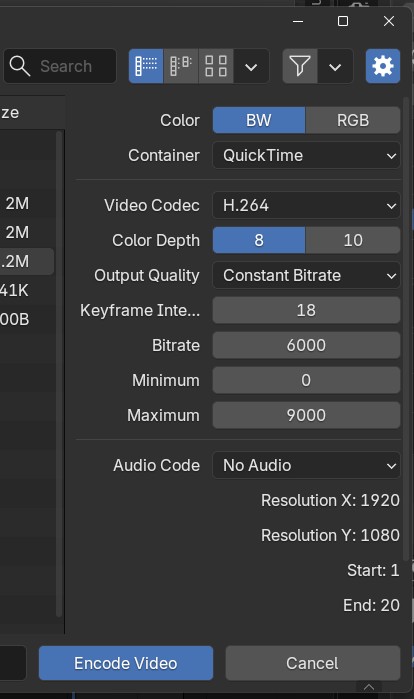Switch to horizontal list display mode
The height and width of the screenshot is (699, 414).
(181, 66)
